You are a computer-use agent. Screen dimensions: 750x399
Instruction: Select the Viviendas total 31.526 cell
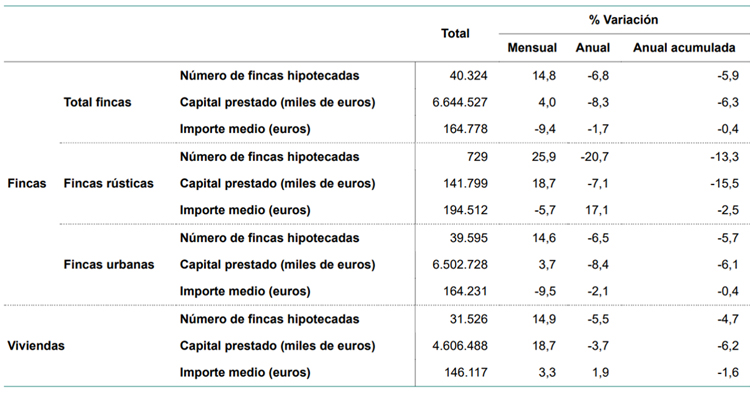pos(468,319)
